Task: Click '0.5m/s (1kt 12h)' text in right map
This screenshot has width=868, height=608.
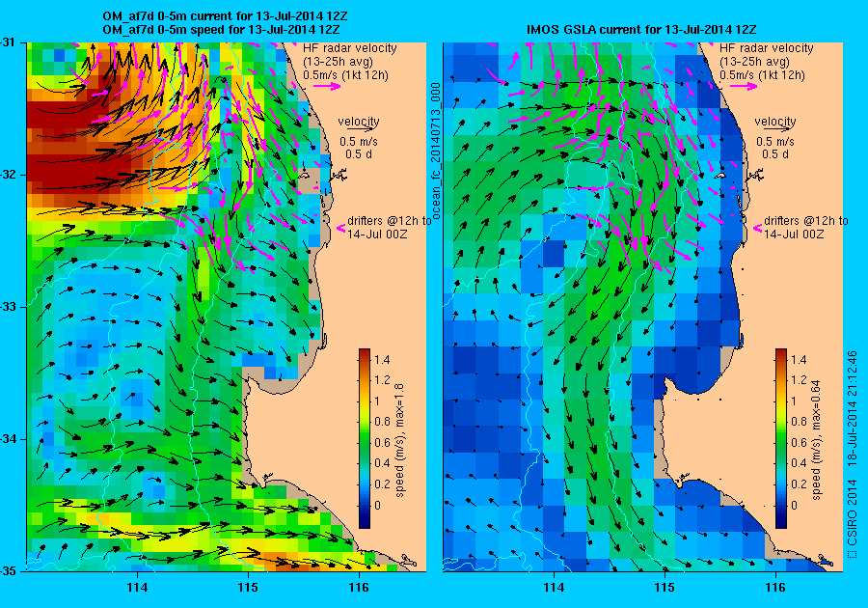Action: (x=762, y=74)
